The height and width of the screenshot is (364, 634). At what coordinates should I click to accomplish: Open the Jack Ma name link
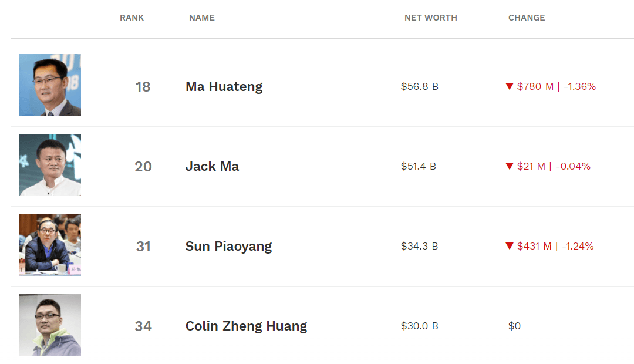click(x=213, y=166)
